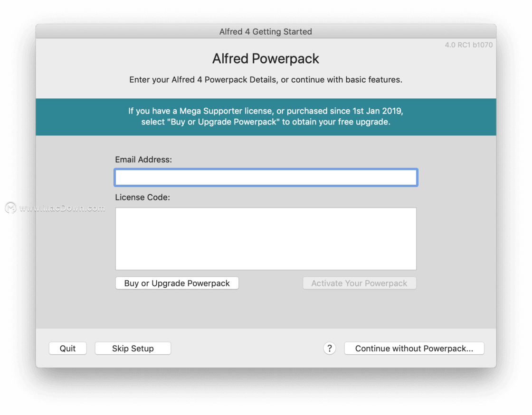The width and height of the screenshot is (532, 415).
Task: Select the Skip Setup button
Action: [x=133, y=348]
